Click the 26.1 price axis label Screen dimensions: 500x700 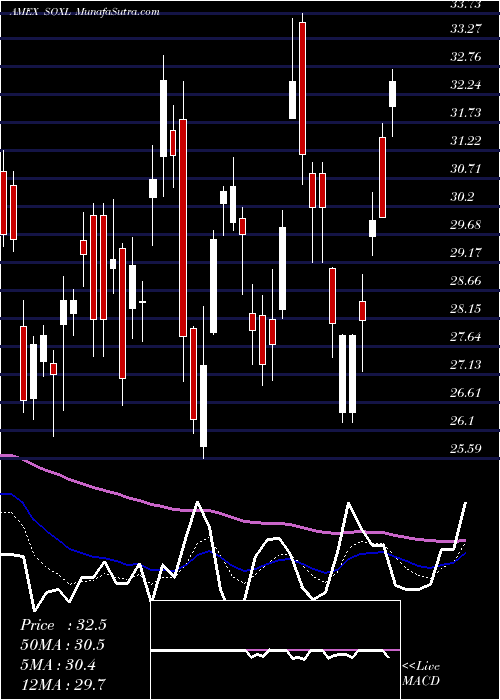pos(463,421)
